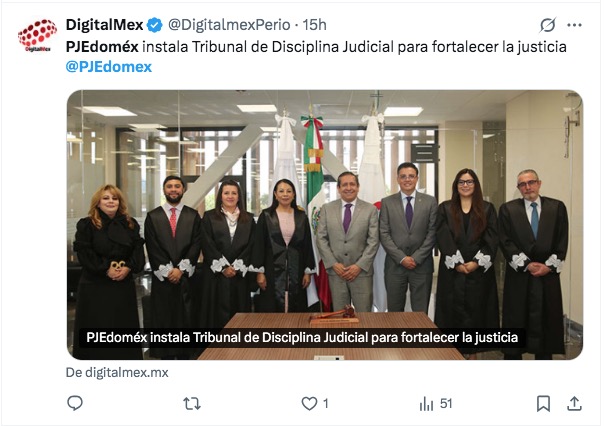
Task: Click the Grok explain icon
Action: 547,25
